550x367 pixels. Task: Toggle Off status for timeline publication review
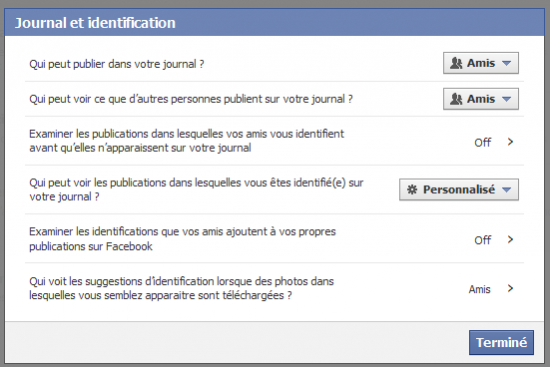[483, 142]
